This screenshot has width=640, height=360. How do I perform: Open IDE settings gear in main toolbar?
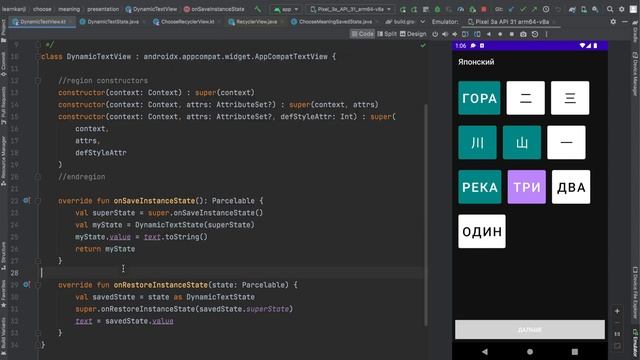[622, 9]
